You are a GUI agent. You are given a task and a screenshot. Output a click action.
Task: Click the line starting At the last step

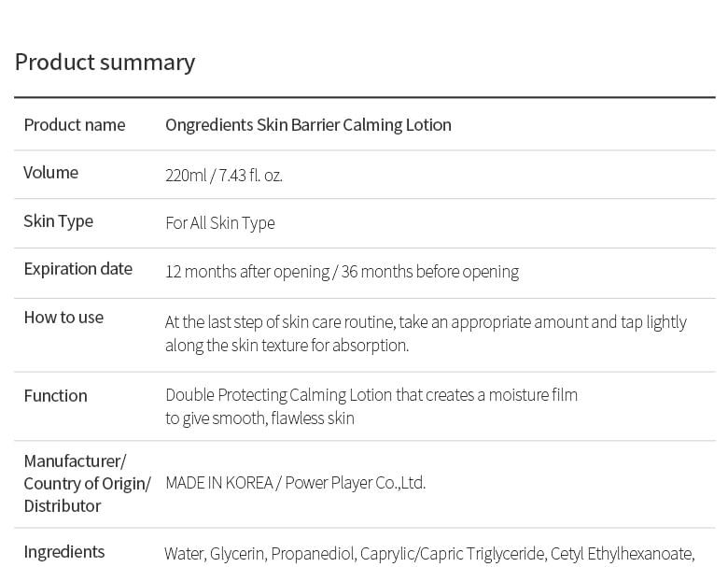pyautogui.click(x=426, y=322)
